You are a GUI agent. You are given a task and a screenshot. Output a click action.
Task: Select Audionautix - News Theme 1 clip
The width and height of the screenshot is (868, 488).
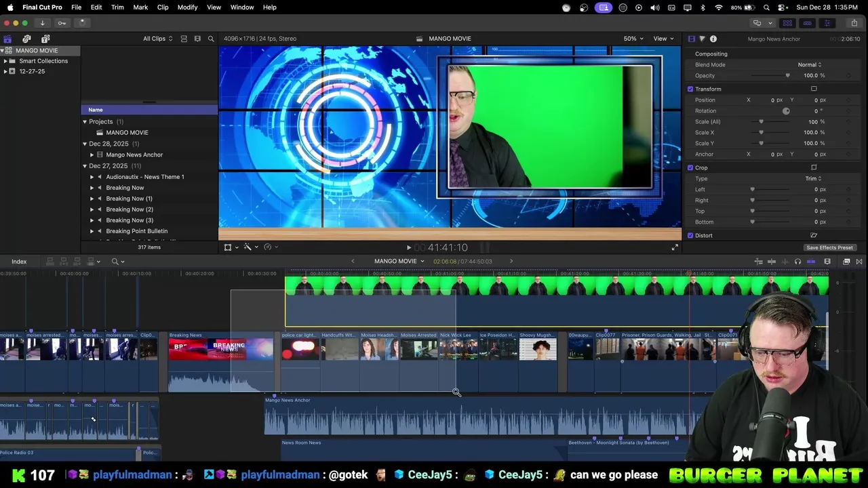[x=145, y=177]
